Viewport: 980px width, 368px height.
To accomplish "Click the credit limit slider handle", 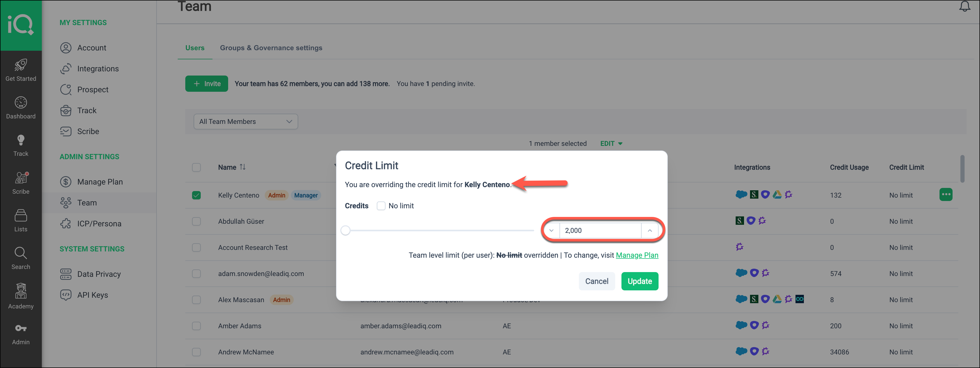I will tap(345, 231).
